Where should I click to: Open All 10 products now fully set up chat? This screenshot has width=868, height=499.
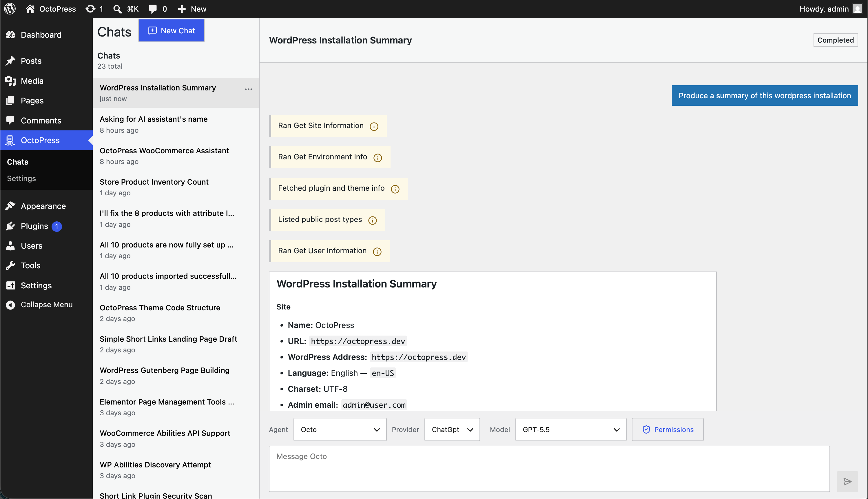click(x=176, y=250)
